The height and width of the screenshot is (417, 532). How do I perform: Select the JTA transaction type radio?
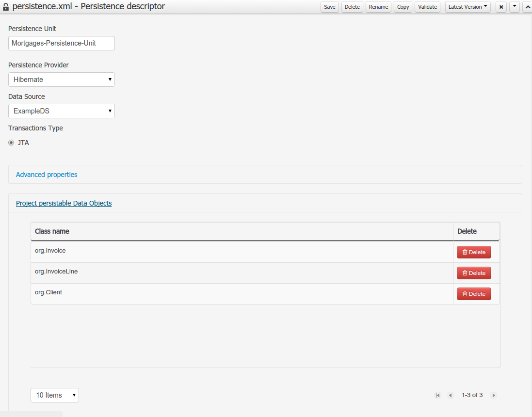click(12, 143)
